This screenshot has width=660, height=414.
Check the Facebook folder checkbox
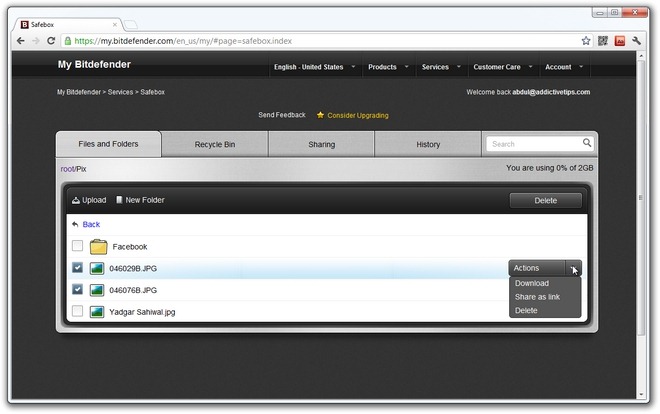click(77, 245)
